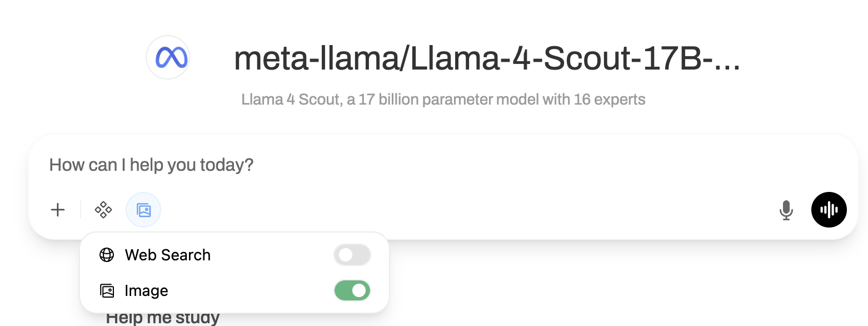Image resolution: width=868 pixels, height=326 pixels.
Task: Click the picture icon beside Image label
Action: (x=106, y=290)
